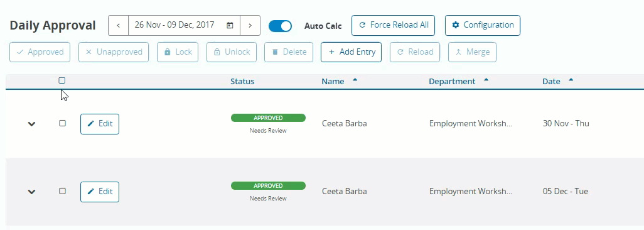Expand the 30 Nov - Thu row chevron
The height and width of the screenshot is (230, 644).
coord(31,124)
